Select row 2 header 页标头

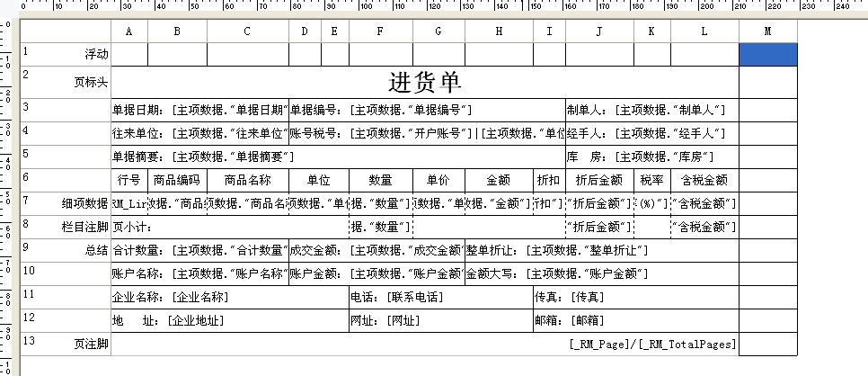66,83
